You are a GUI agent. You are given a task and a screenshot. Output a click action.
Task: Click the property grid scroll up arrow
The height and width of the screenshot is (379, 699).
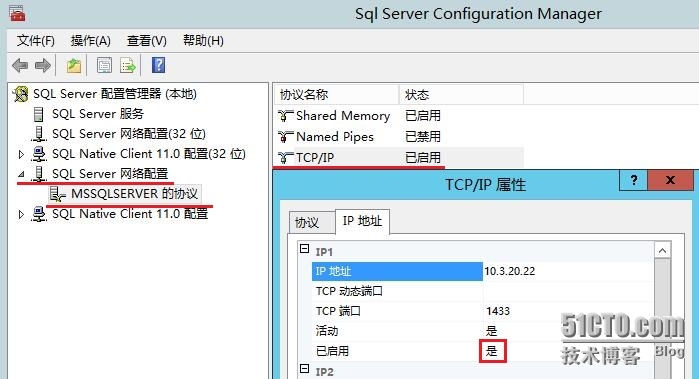[x=662, y=251]
